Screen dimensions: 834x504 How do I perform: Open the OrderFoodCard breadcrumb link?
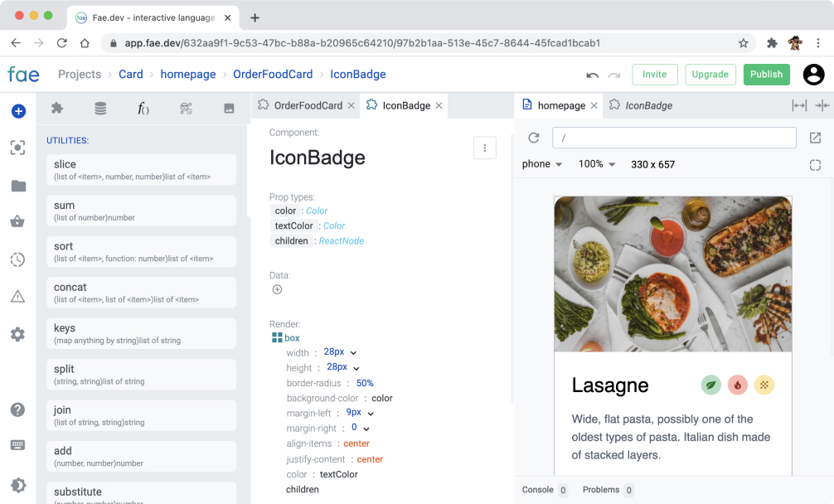[x=273, y=75]
